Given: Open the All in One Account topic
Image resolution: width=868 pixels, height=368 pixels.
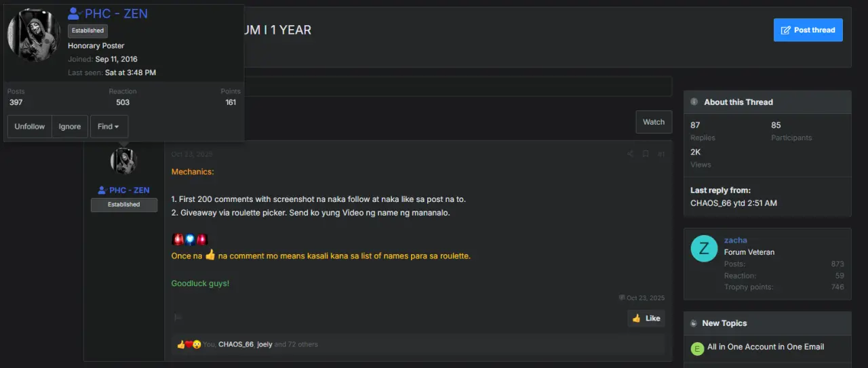Looking at the screenshot, I should (766, 346).
